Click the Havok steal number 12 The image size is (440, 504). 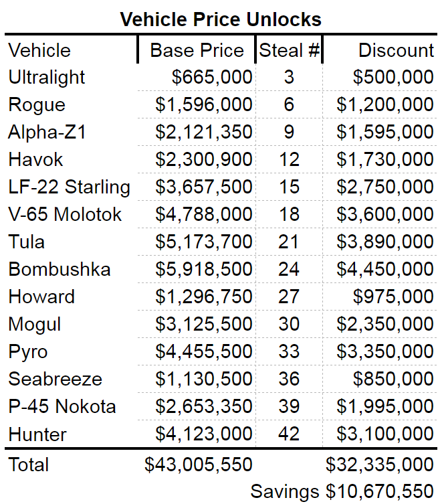coord(289,159)
